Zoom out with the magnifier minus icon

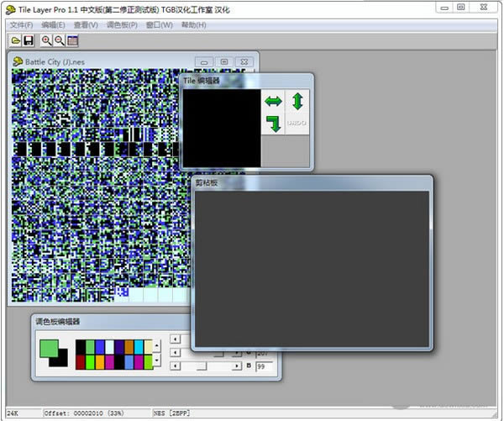point(60,40)
